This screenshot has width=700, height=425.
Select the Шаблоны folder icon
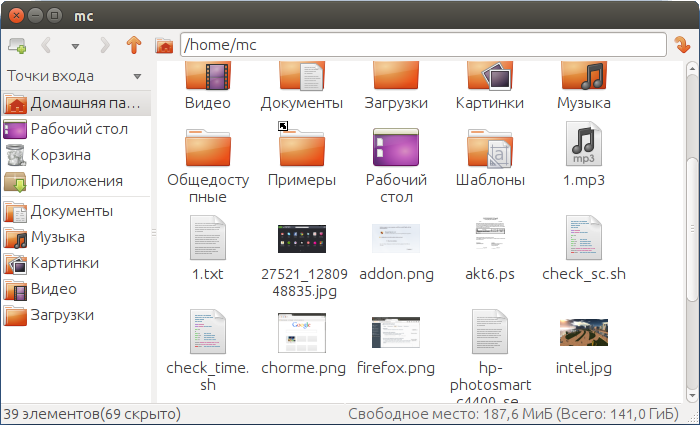pos(490,147)
